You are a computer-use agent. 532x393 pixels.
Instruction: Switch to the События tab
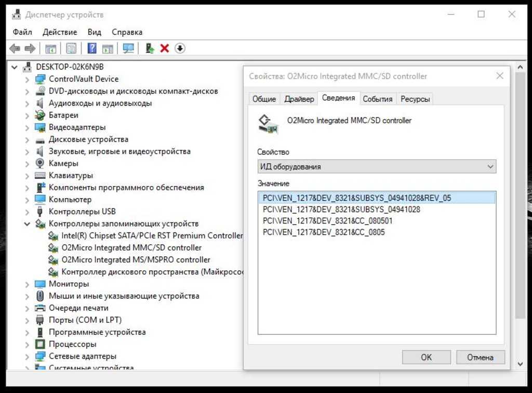coord(378,99)
